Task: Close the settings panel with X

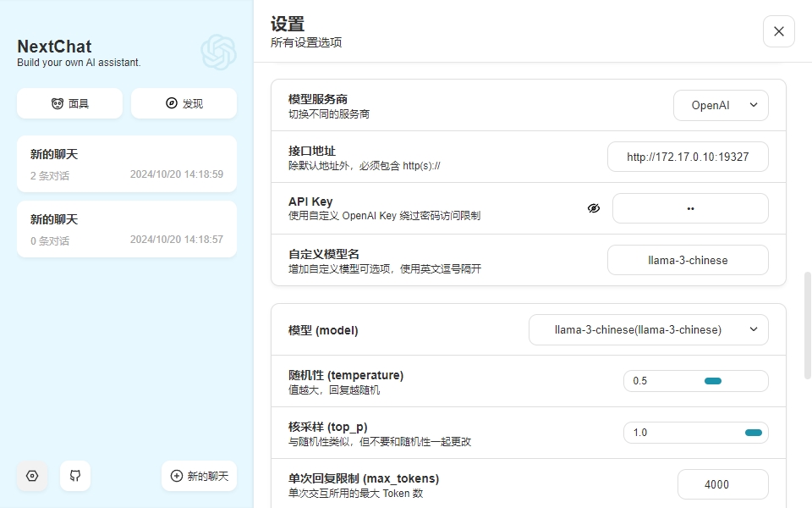Action: click(x=778, y=31)
